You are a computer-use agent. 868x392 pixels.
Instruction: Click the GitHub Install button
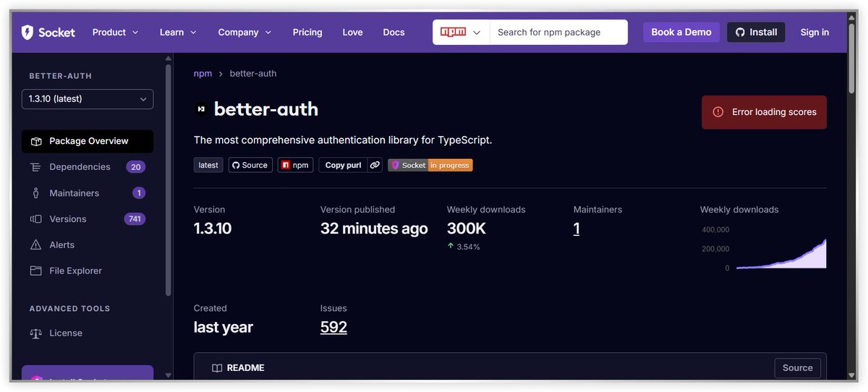point(756,32)
